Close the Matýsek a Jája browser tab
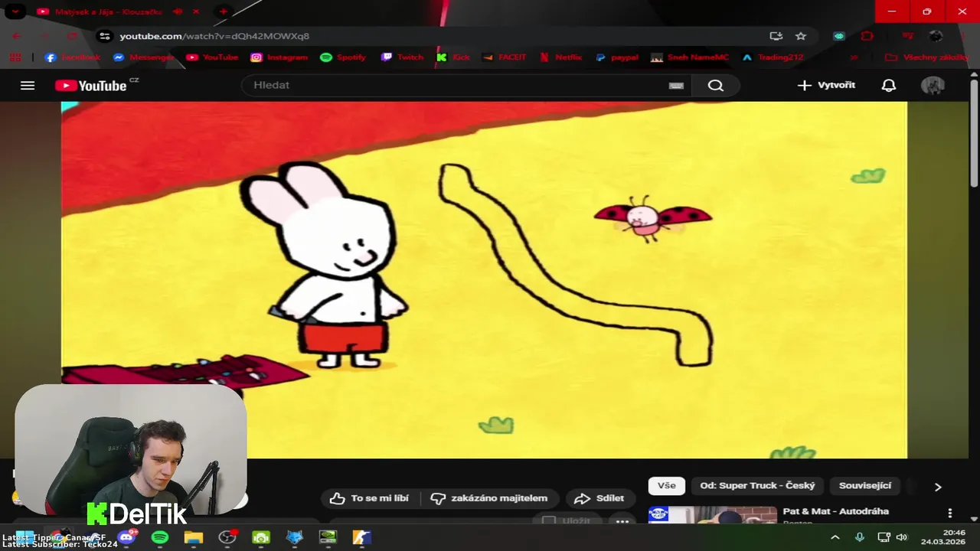The height and width of the screenshot is (551, 980). [195, 11]
